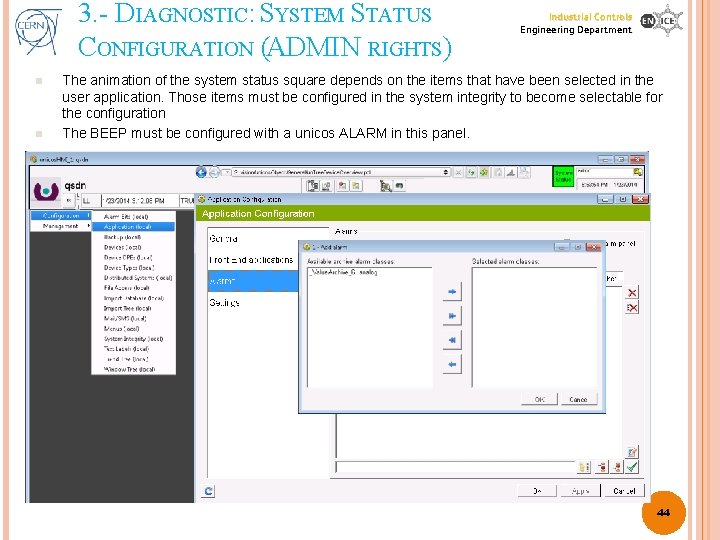720x540 pixels.
Task: Click the yellow event list icon in second toolbar
Action: pos(356,186)
